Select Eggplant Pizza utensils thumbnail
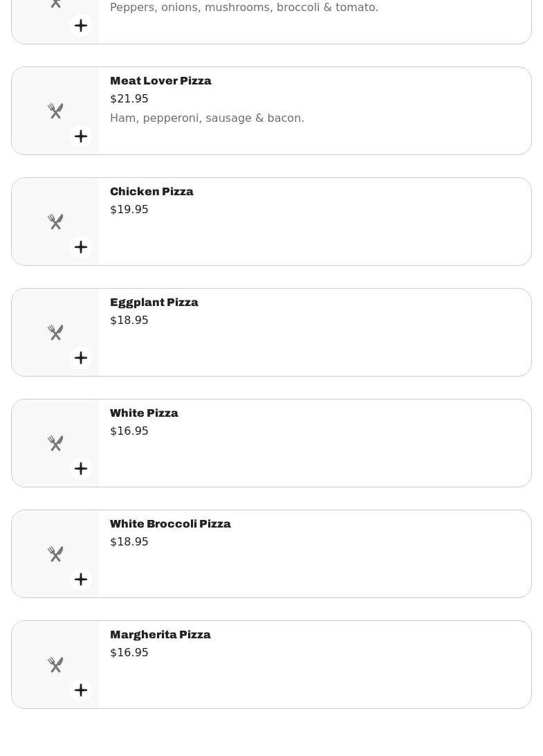The image size is (543, 756). (x=55, y=332)
